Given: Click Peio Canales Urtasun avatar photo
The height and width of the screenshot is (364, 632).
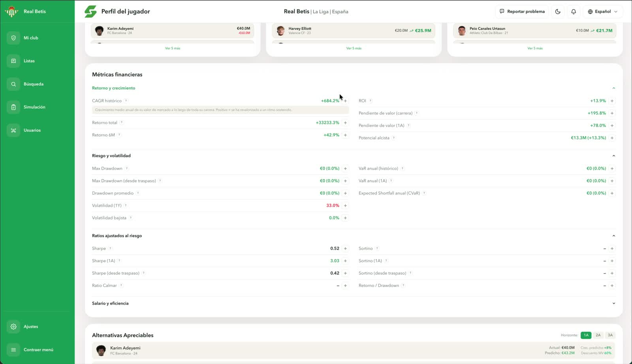Looking at the screenshot, I should [x=462, y=30].
